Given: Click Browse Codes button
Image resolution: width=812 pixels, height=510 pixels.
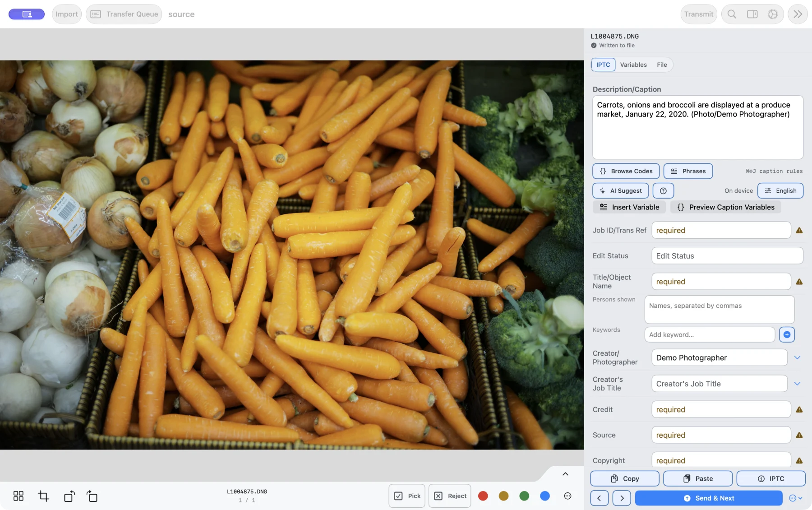Looking at the screenshot, I should (x=626, y=171).
